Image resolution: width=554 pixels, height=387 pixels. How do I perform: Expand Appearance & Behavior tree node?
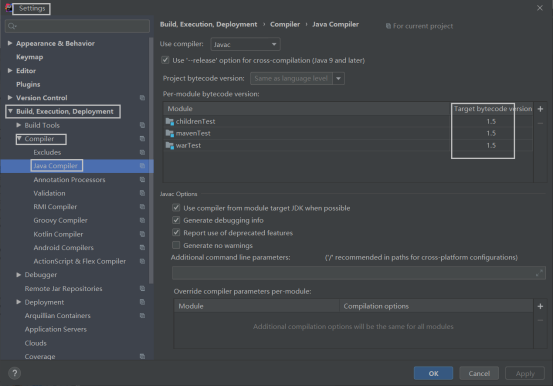point(10,43)
